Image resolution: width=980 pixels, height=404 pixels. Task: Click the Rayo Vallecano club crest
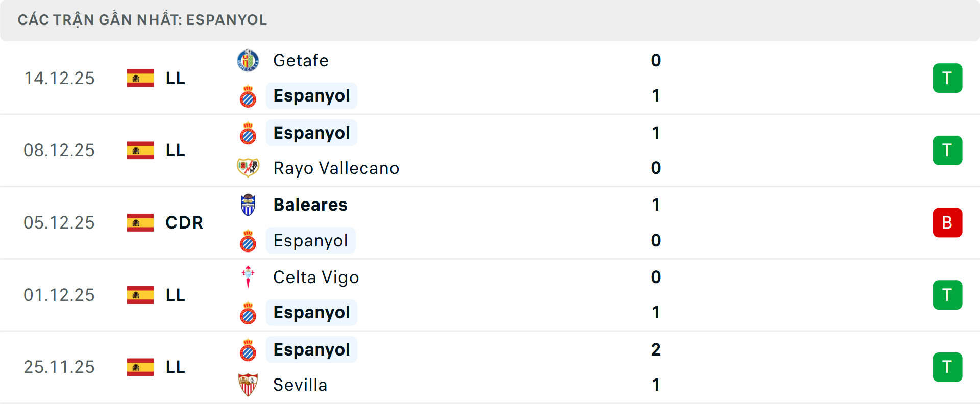coord(248,168)
